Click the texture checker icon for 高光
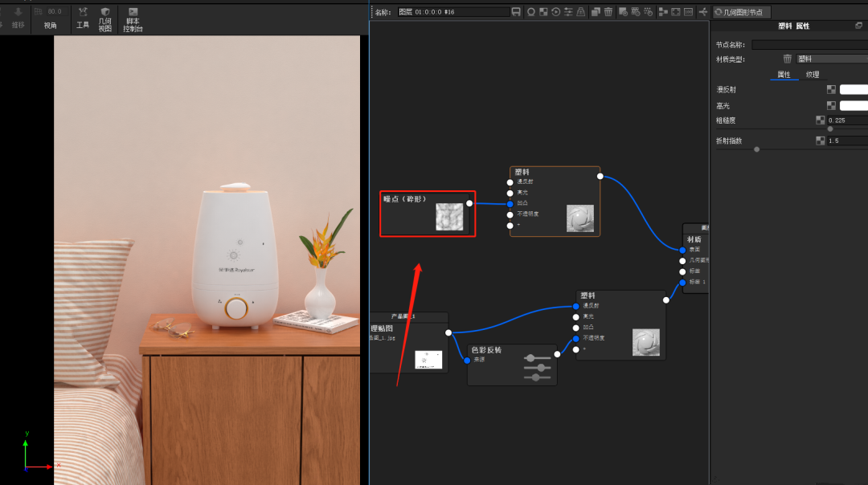Image resolution: width=868 pixels, height=485 pixels. point(831,105)
